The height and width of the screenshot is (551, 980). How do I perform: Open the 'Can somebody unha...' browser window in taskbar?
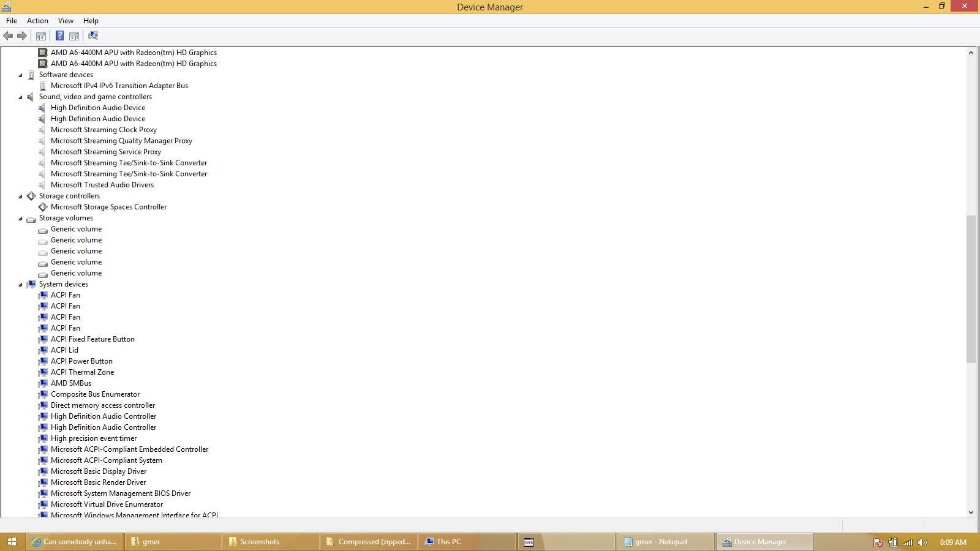pos(74,542)
